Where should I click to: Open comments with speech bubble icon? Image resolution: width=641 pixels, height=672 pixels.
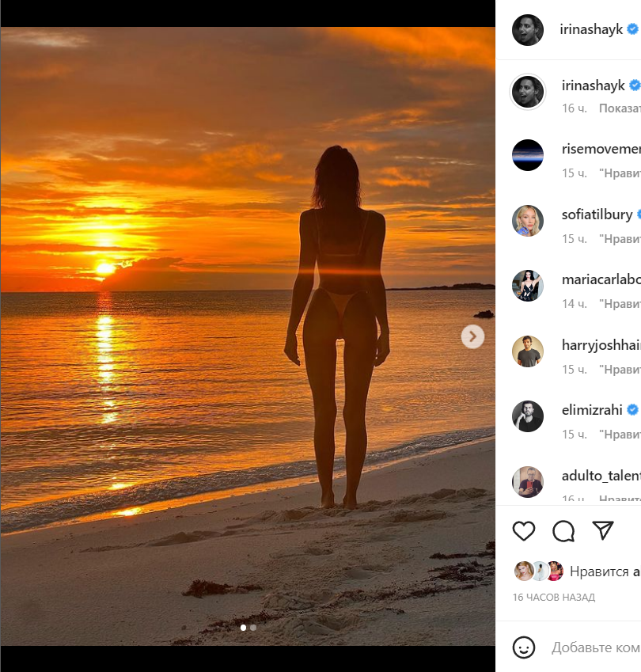tap(563, 531)
